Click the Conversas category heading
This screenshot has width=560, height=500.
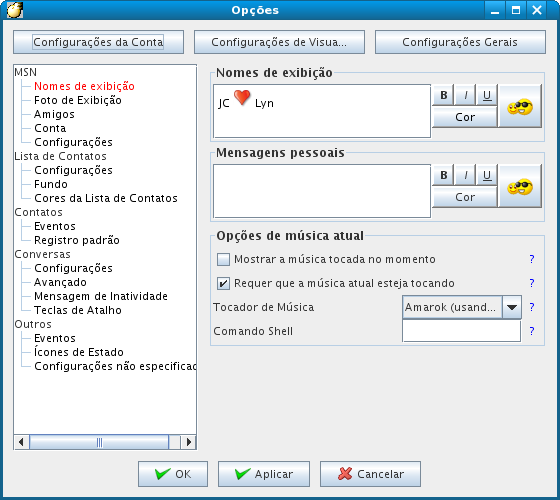42,254
